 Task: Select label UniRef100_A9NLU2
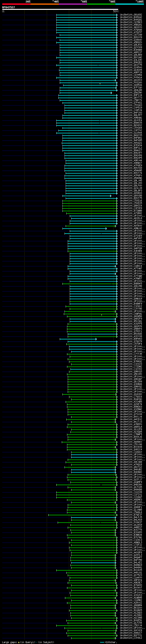pyautogui.click(x=131, y=228)
